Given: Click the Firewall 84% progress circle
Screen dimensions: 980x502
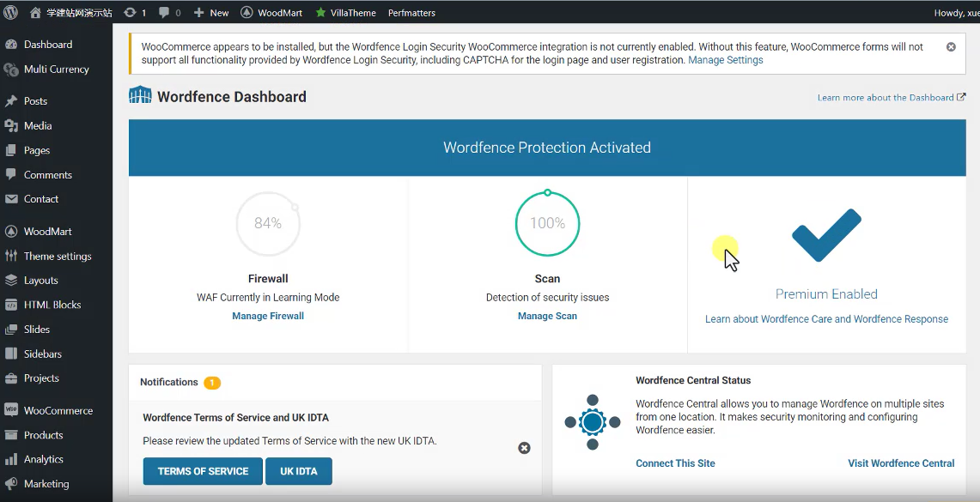Looking at the screenshot, I should point(268,223).
